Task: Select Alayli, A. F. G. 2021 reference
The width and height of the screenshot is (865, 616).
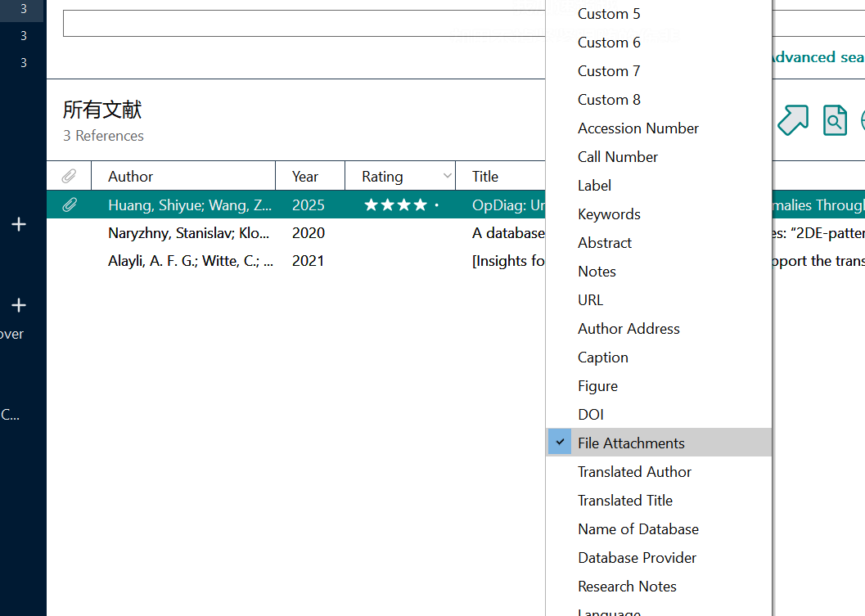Action: click(x=296, y=261)
